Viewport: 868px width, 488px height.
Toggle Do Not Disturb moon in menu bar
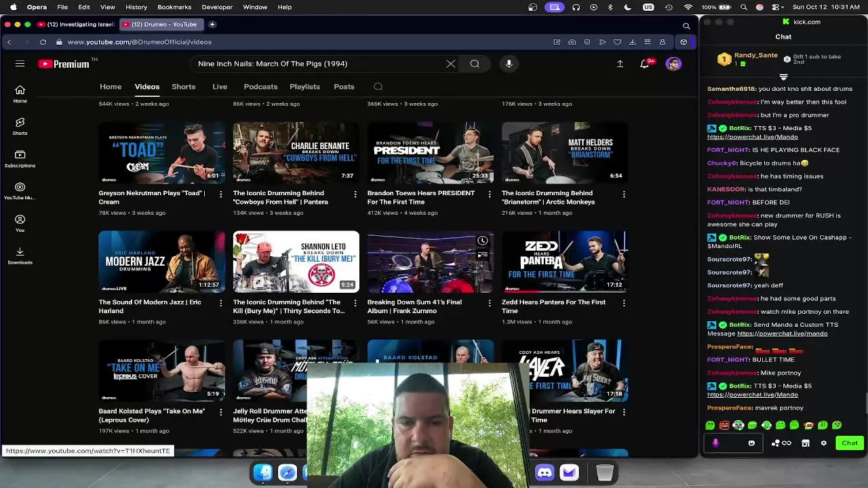(x=628, y=7)
